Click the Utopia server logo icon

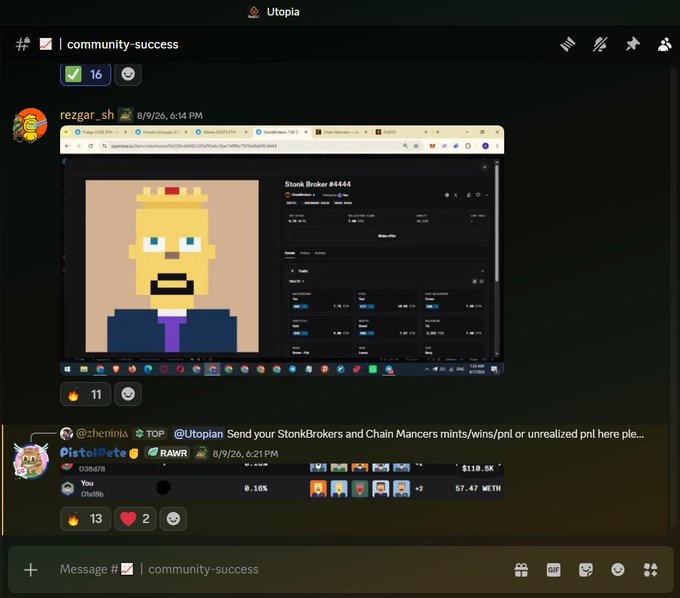click(x=254, y=12)
